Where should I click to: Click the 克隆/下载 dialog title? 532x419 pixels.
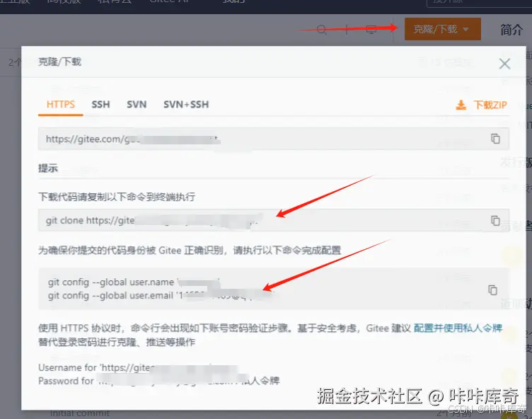tap(59, 62)
